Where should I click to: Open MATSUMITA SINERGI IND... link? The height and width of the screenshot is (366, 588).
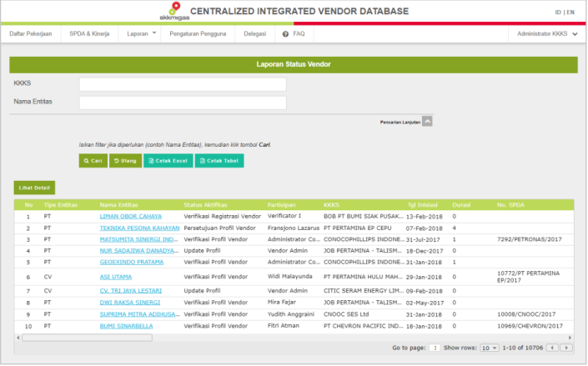(x=138, y=239)
